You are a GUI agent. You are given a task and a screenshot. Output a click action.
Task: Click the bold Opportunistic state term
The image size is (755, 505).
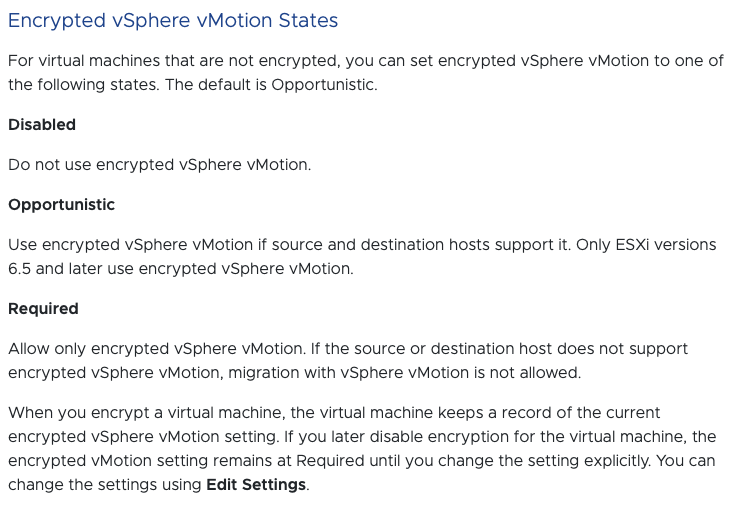point(61,205)
